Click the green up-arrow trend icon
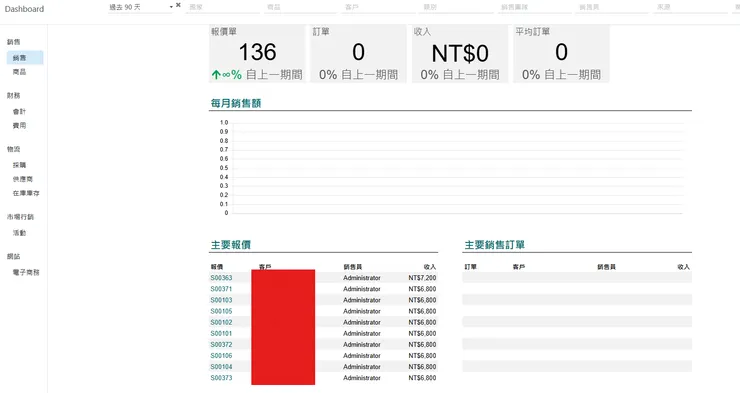The height and width of the screenshot is (393, 740). [x=216, y=75]
